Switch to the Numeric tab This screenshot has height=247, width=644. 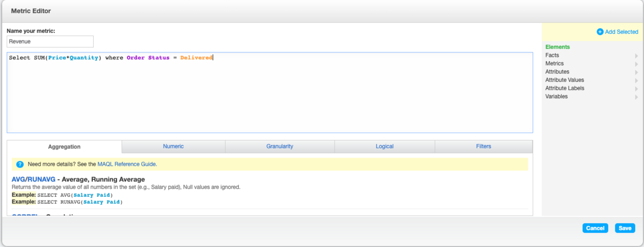(x=173, y=146)
